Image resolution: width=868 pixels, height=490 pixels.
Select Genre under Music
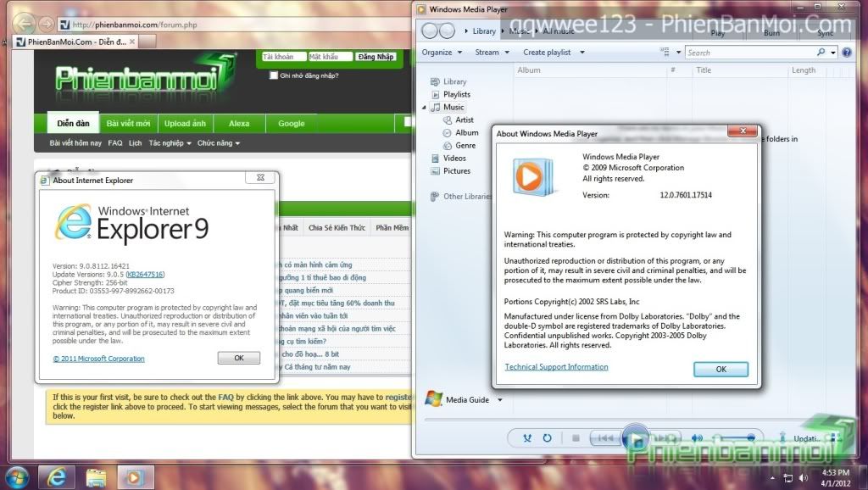(x=465, y=145)
